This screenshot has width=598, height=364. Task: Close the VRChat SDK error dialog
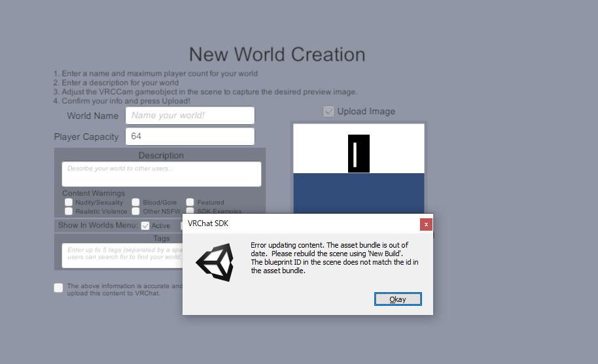click(x=426, y=224)
